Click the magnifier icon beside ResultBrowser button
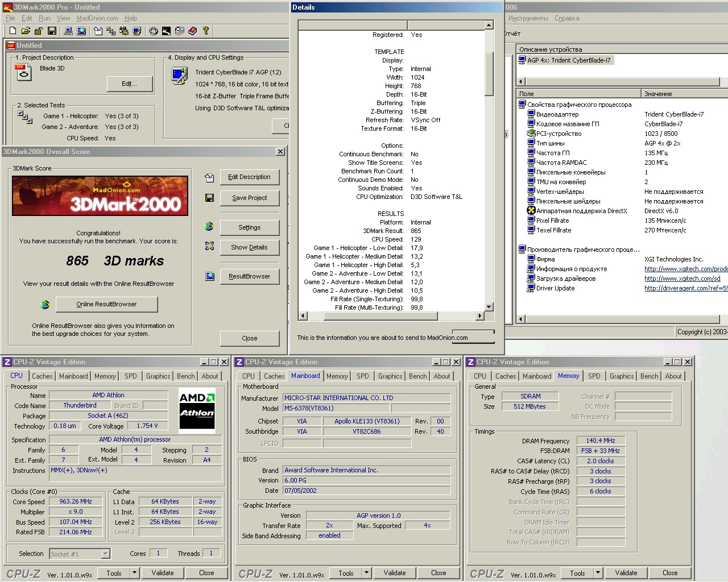This screenshot has height=582, width=728. click(210, 276)
